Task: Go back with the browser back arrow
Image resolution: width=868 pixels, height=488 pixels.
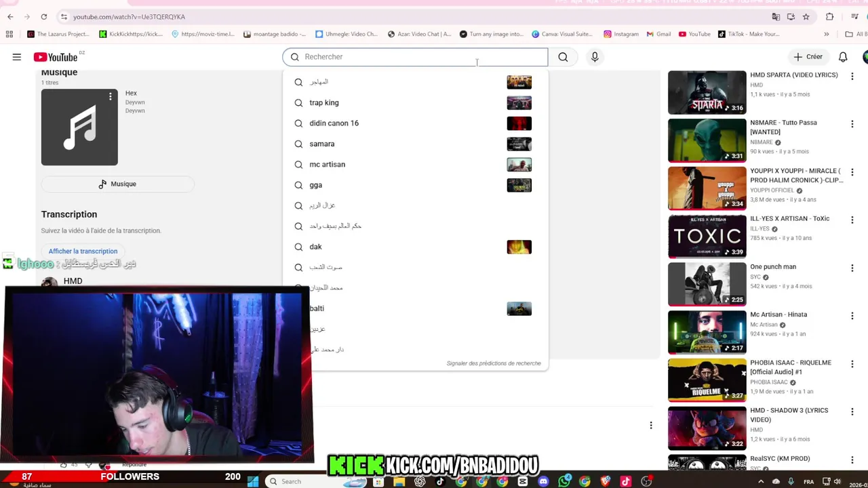Action: pyautogui.click(x=10, y=17)
